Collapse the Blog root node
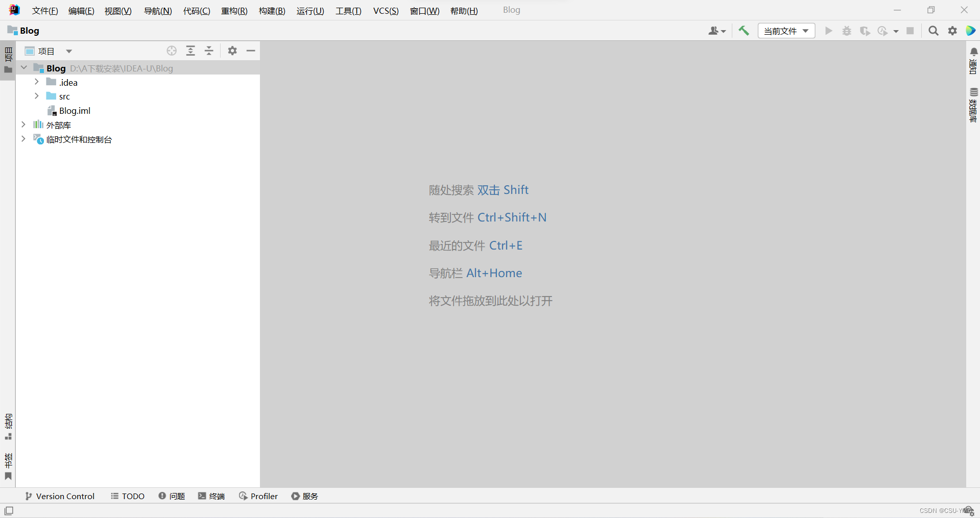Screen dimensions: 980x518 click(23, 67)
